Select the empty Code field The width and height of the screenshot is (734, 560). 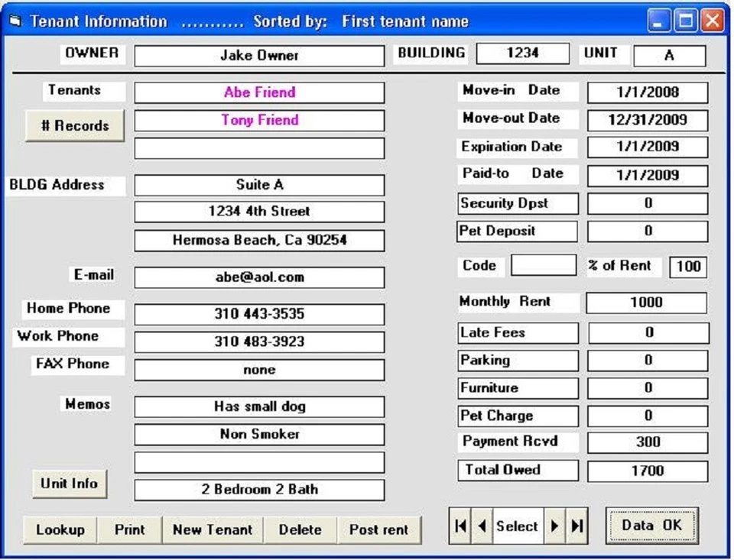pyautogui.click(x=544, y=264)
